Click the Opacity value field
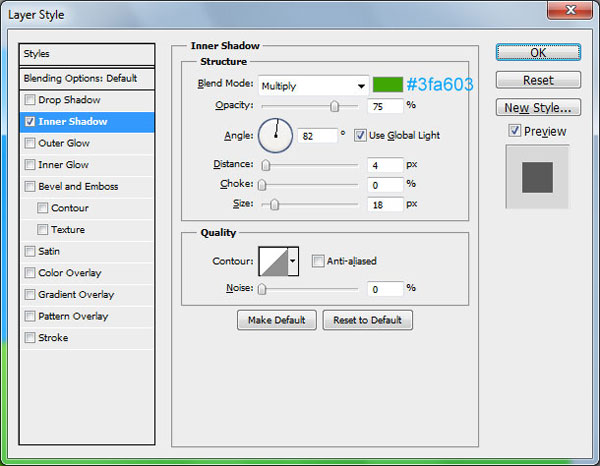 click(385, 106)
